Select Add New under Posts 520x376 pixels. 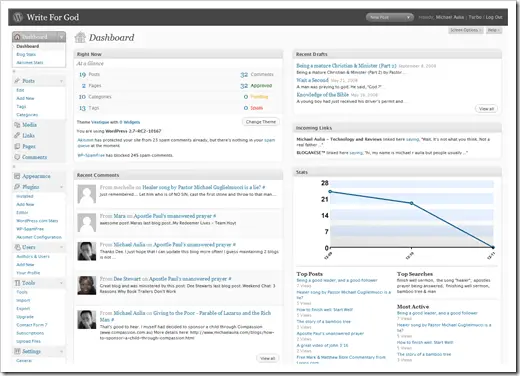(25, 98)
